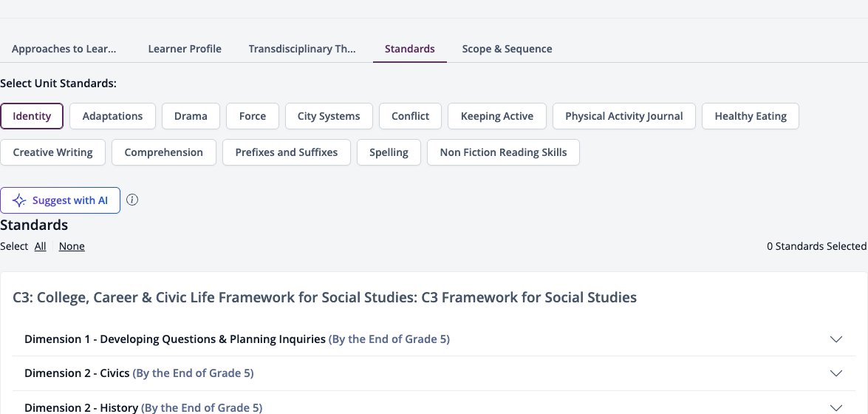868x414 pixels.
Task: Expand Dimension 1 Developing Questions chevron
Action: [x=836, y=339]
